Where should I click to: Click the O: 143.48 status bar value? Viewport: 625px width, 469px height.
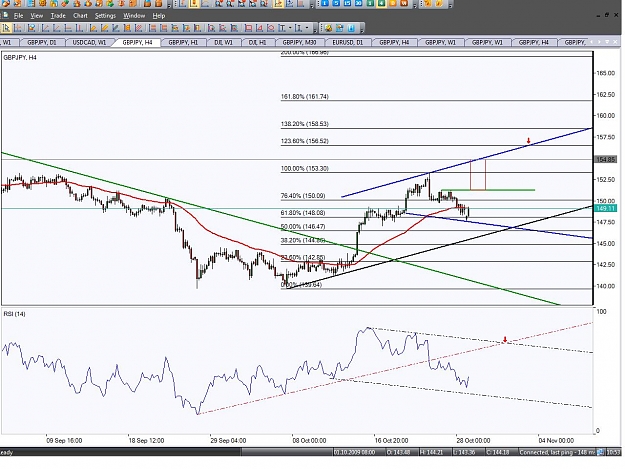coord(399,452)
